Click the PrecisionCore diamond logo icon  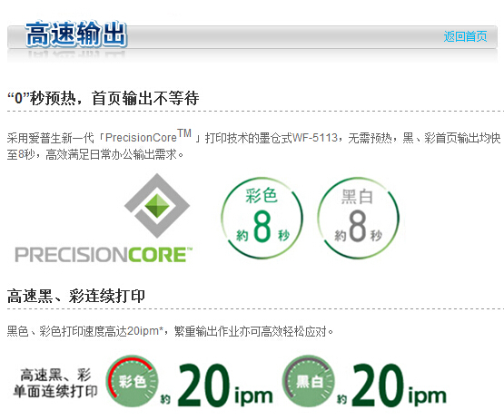click(x=157, y=206)
